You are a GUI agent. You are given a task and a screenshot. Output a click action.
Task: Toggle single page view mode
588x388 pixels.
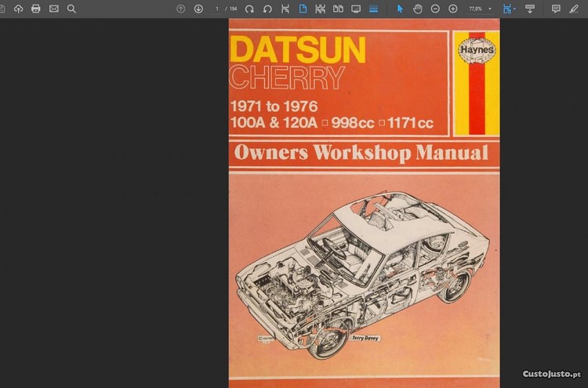(x=303, y=9)
